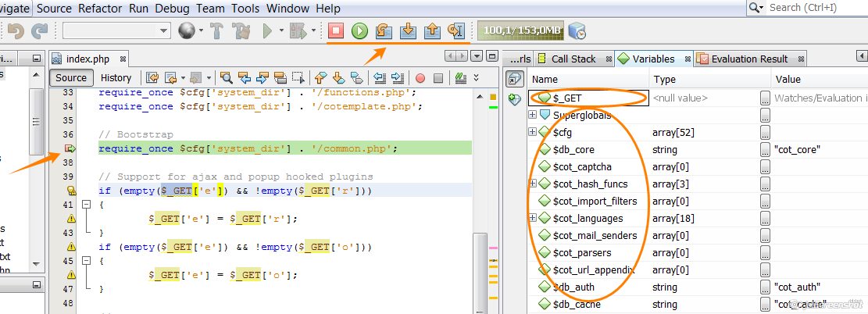This screenshot has width=868, height=314.
Task: Expand the $cot_languages array node
Action: coord(533,219)
